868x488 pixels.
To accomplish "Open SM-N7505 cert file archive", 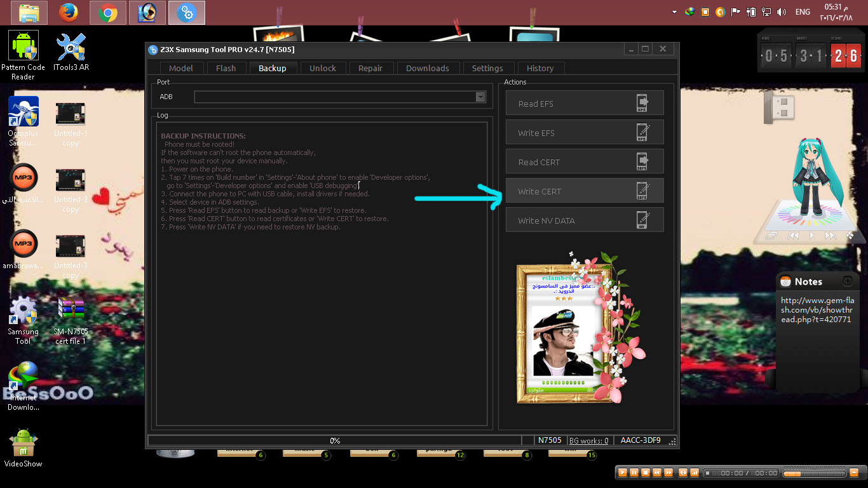I will [71, 320].
